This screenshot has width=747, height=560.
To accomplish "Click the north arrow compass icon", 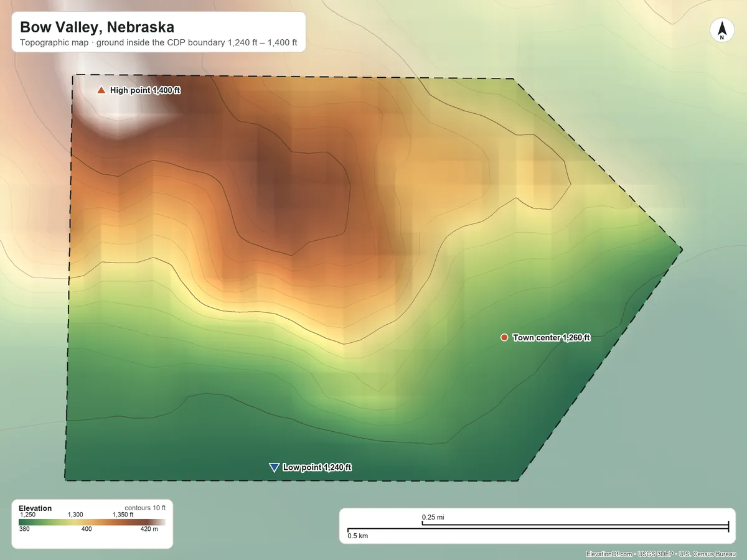I will tap(721, 30).
